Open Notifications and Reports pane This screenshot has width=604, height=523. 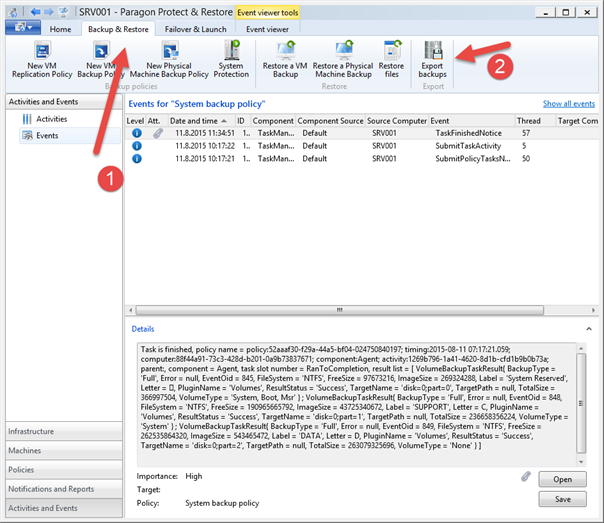click(x=64, y=489)
